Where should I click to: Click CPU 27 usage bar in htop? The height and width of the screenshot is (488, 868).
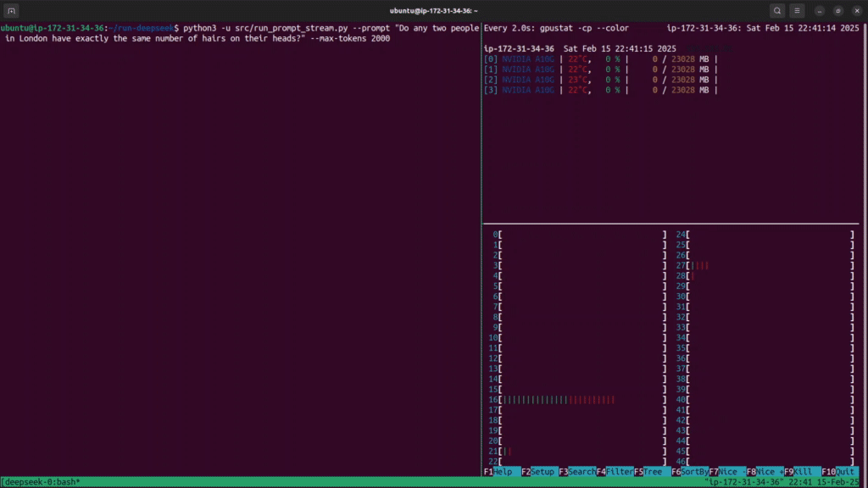click(x=765, y=265)
